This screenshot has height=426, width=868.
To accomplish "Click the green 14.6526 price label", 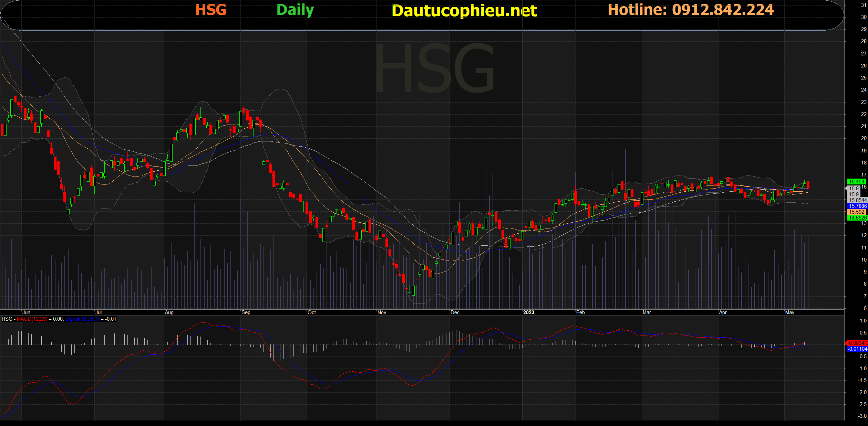I will (x=857, y=218).
